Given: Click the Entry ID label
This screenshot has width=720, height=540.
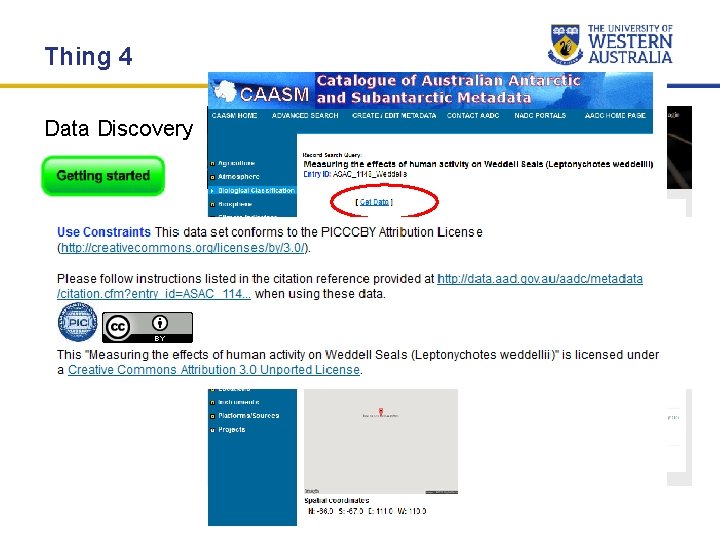Looking at the screenshot, I should click(317, 174).
